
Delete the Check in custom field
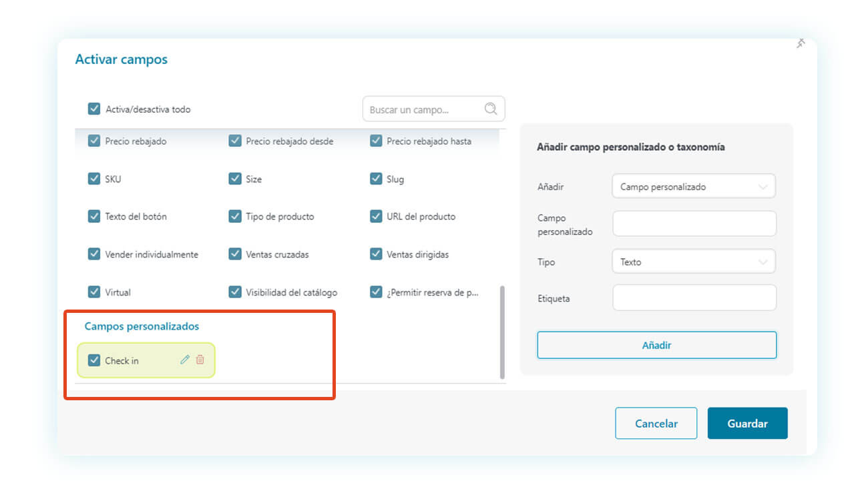coord(200,360)
